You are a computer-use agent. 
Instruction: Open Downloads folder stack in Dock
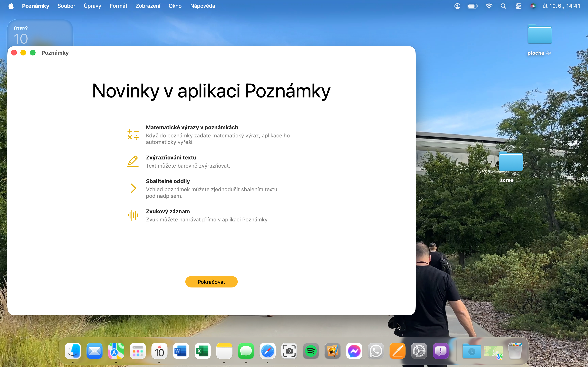(471, 351)
